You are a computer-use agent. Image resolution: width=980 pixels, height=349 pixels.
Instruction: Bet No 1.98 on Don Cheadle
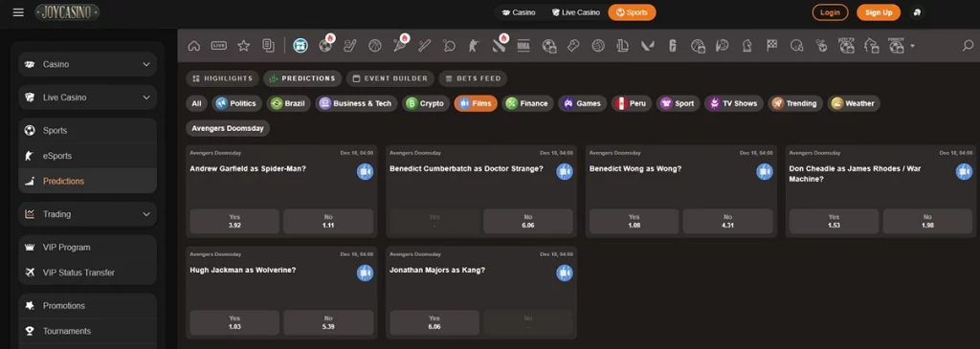(x=927, y=221)
